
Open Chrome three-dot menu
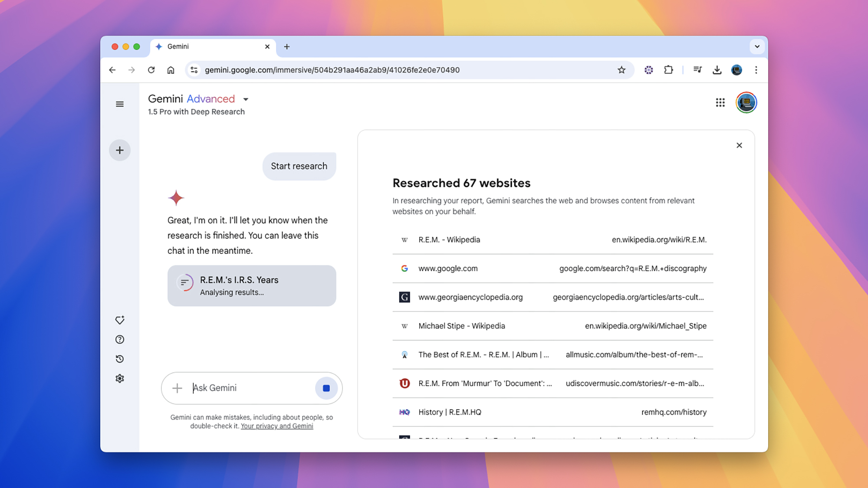756,70
